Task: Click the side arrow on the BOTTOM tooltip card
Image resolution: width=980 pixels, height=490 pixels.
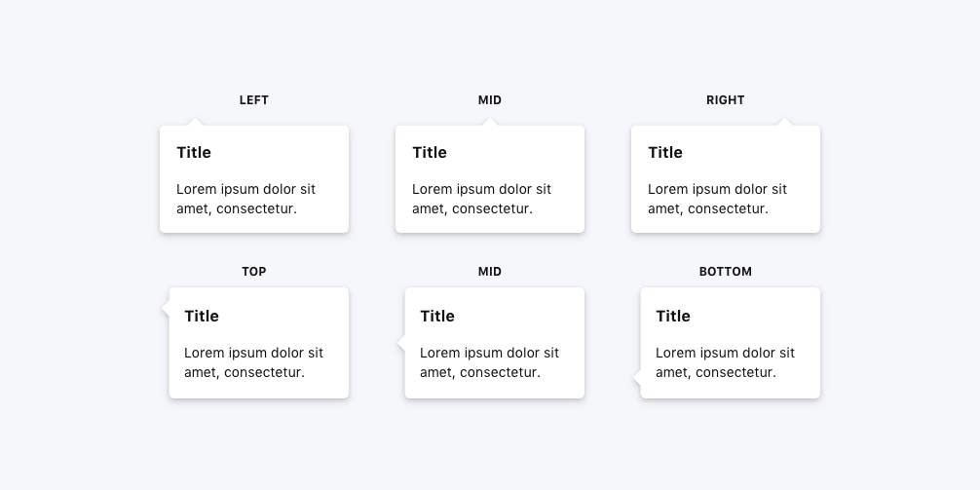Action: (637, 376)
